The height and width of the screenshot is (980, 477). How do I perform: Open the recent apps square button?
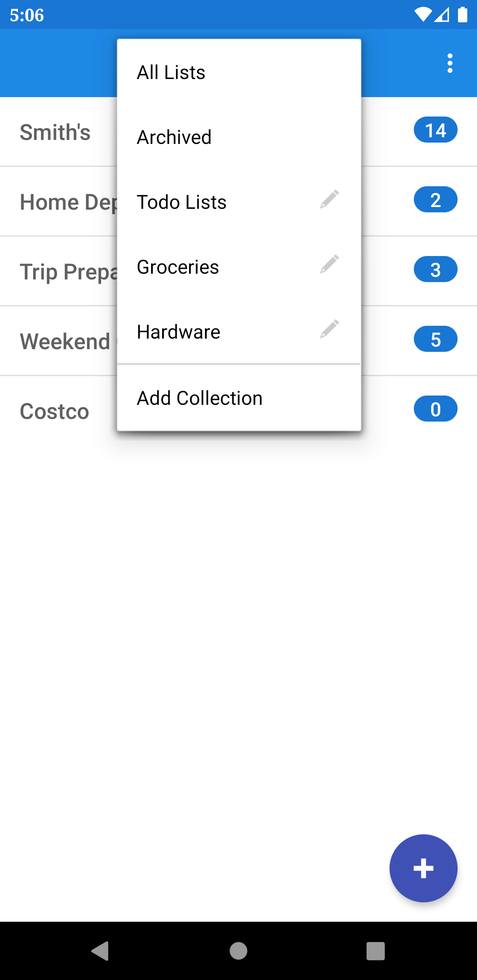375,950
